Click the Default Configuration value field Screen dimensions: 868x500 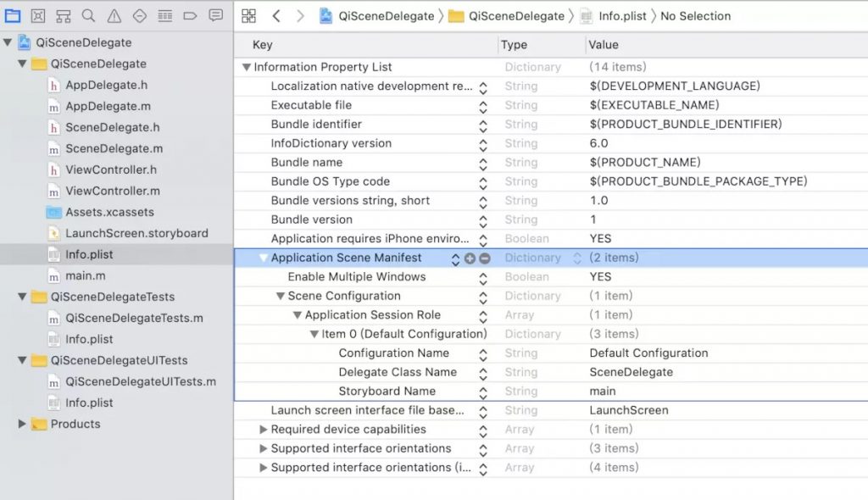pos(648,353)
